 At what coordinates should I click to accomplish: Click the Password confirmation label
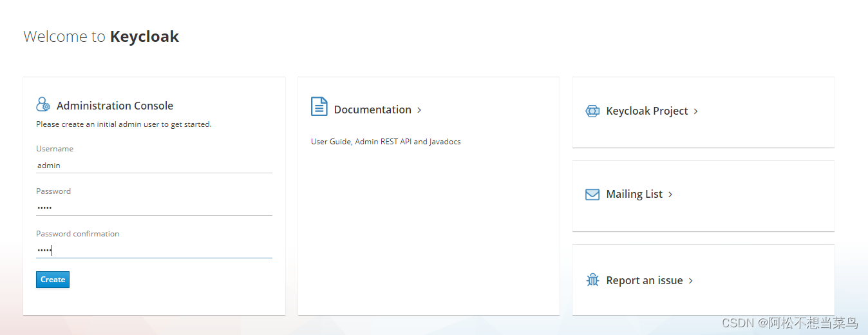[77, 234]
